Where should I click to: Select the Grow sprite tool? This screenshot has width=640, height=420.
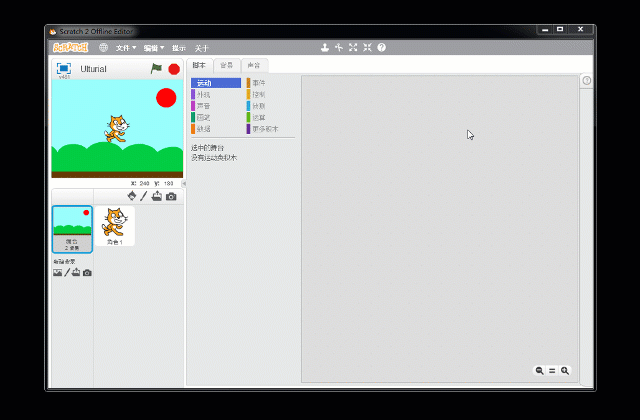pos(353,47)
